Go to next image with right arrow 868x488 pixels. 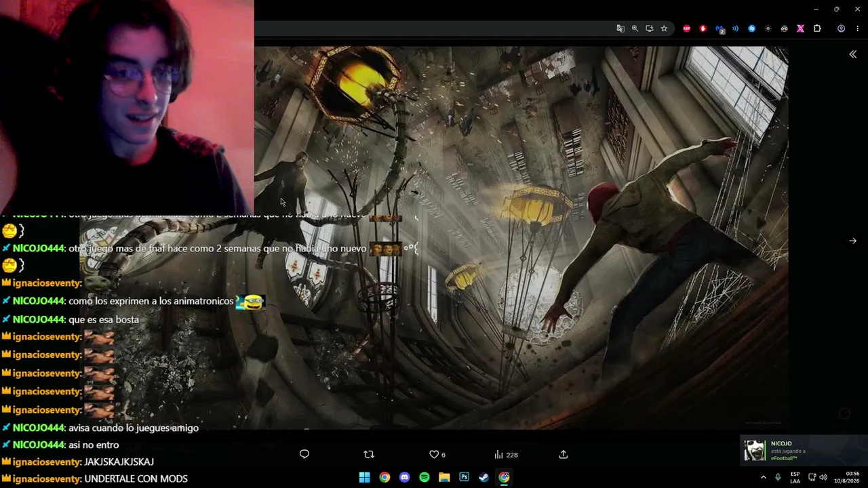click(852, 241)
